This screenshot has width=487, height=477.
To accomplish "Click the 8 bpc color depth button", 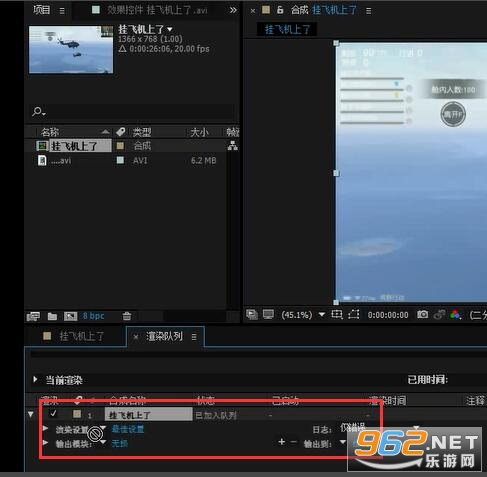I will click(x=93, y=316).
